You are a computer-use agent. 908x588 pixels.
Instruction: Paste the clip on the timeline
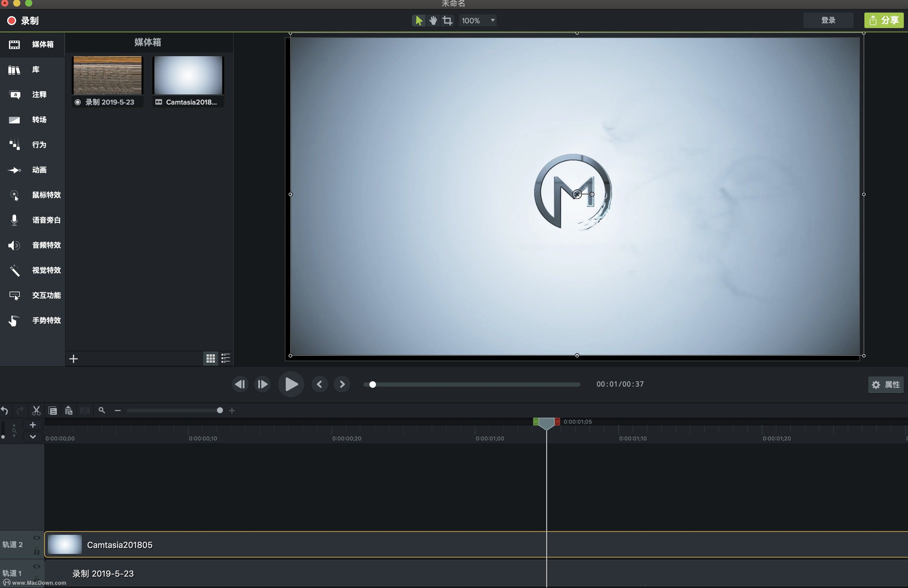pos(69,411)
